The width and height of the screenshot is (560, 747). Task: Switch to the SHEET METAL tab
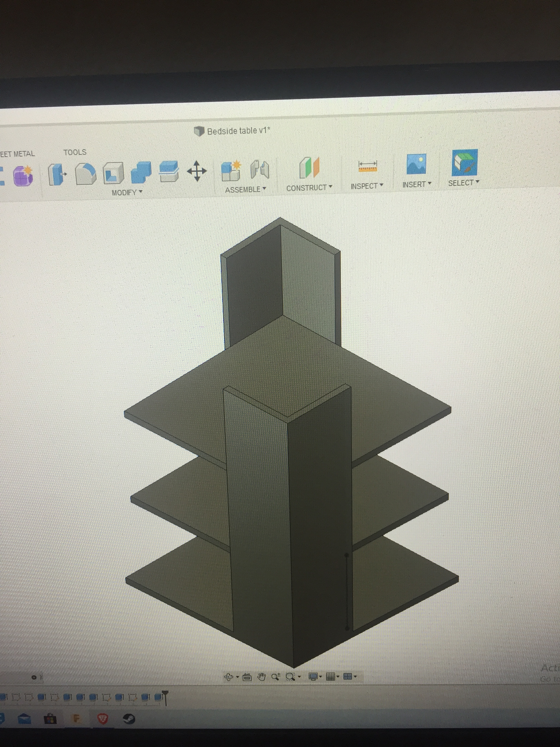click(17, 154)
